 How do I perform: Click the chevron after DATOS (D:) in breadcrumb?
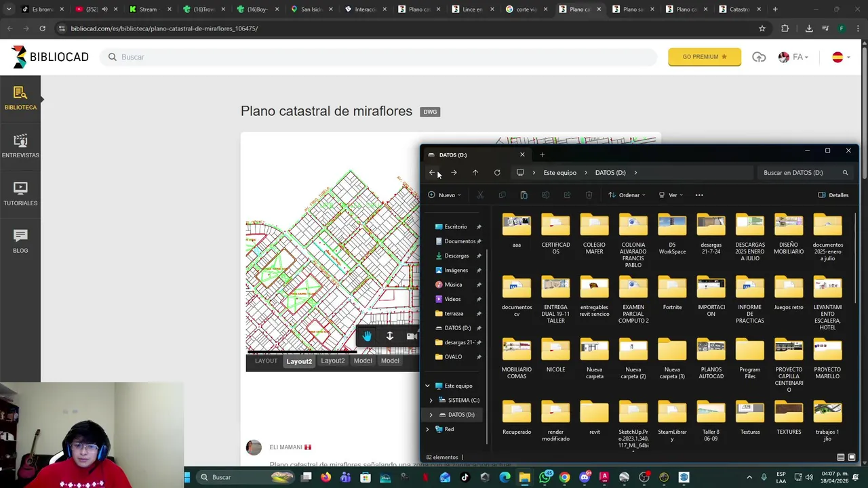[635, 173]
